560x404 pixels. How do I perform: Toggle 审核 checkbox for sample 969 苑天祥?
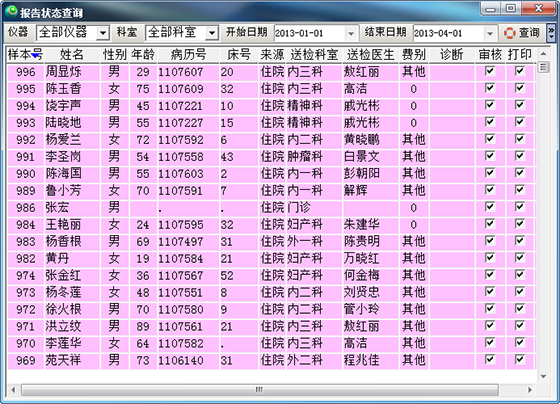click(x=490, y=359)
